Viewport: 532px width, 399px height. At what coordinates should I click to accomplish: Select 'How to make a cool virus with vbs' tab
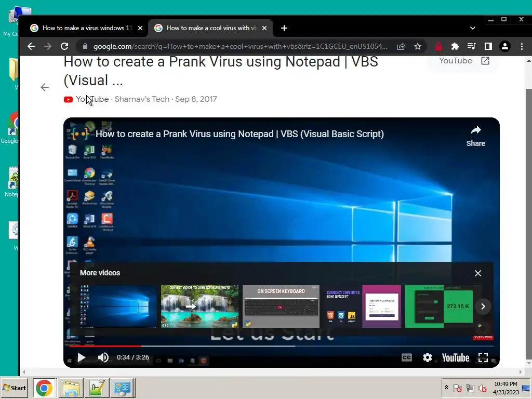(210, 28)
